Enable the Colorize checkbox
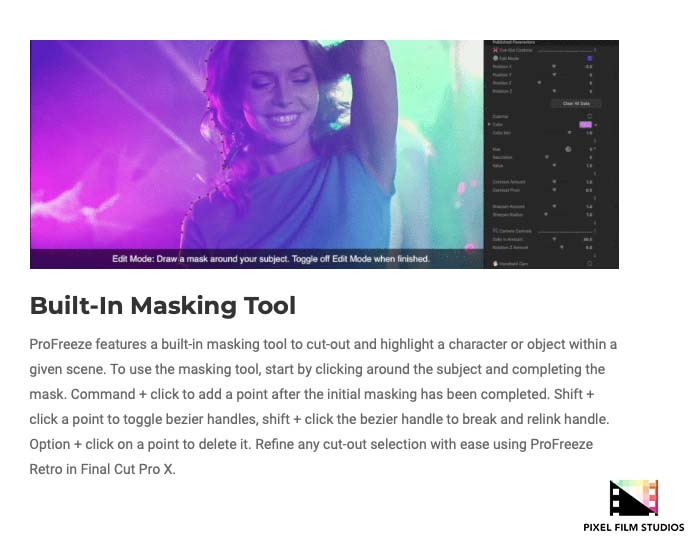 point(590,116)
